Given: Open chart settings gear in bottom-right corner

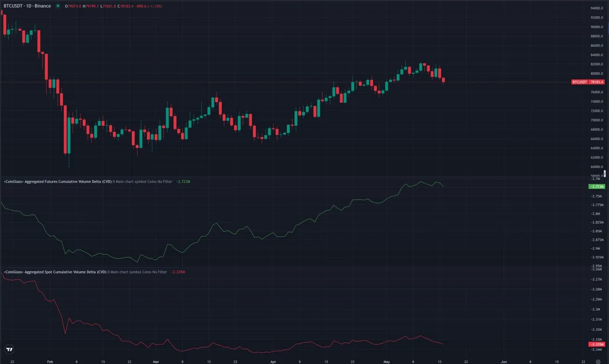Looking at the screenshot, I should point(598,362).
